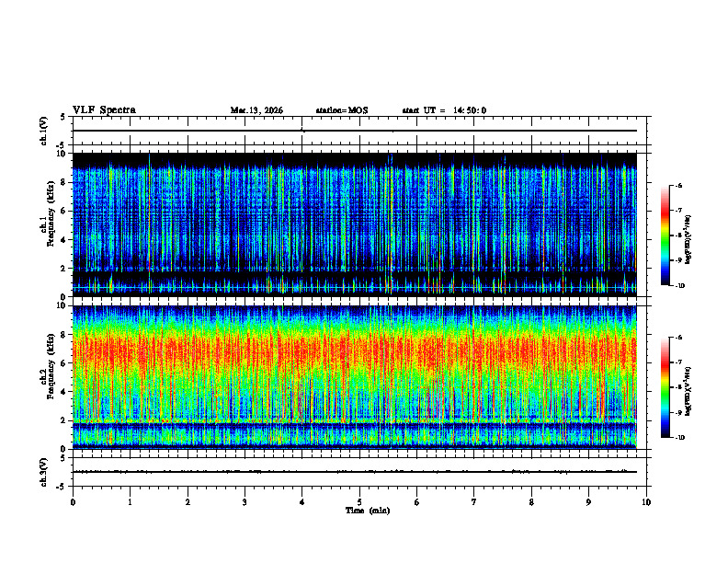This screenshot has height=563, width=728.
Task: Click inside the ch.1 spectrogram panel
Action: click(x=355, y=224)
